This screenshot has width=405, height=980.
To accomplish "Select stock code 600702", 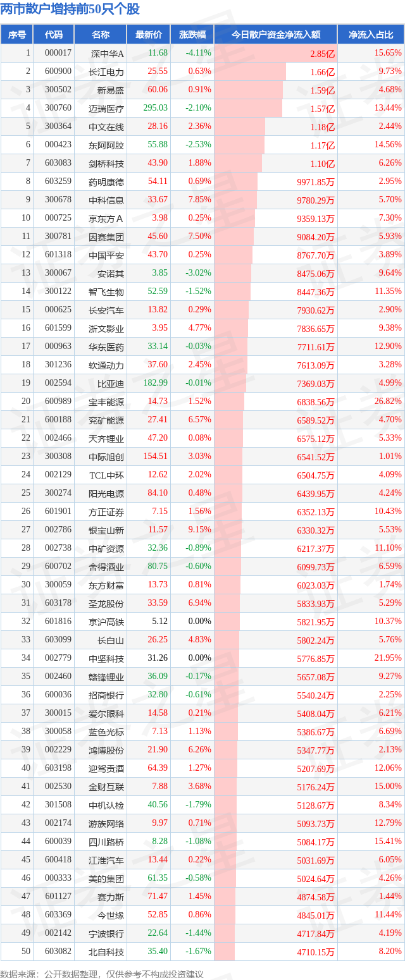I will point(58,567).
